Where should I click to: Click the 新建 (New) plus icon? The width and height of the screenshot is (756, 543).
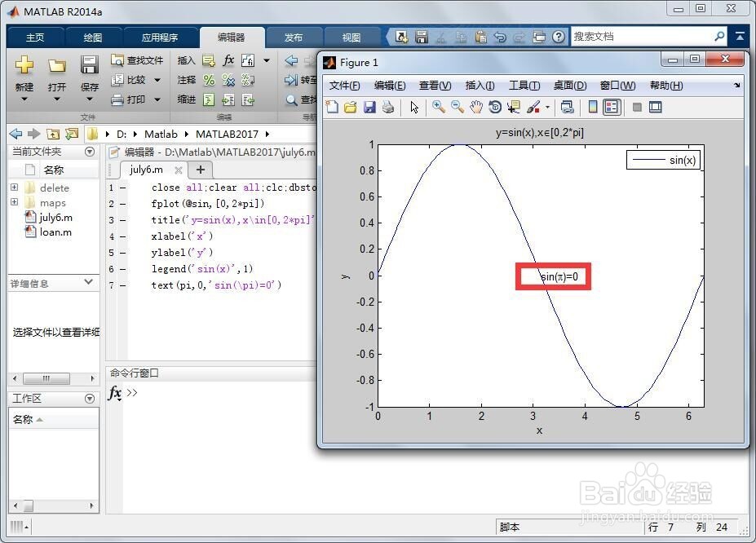pyautogui.click(x=24, y=64)
